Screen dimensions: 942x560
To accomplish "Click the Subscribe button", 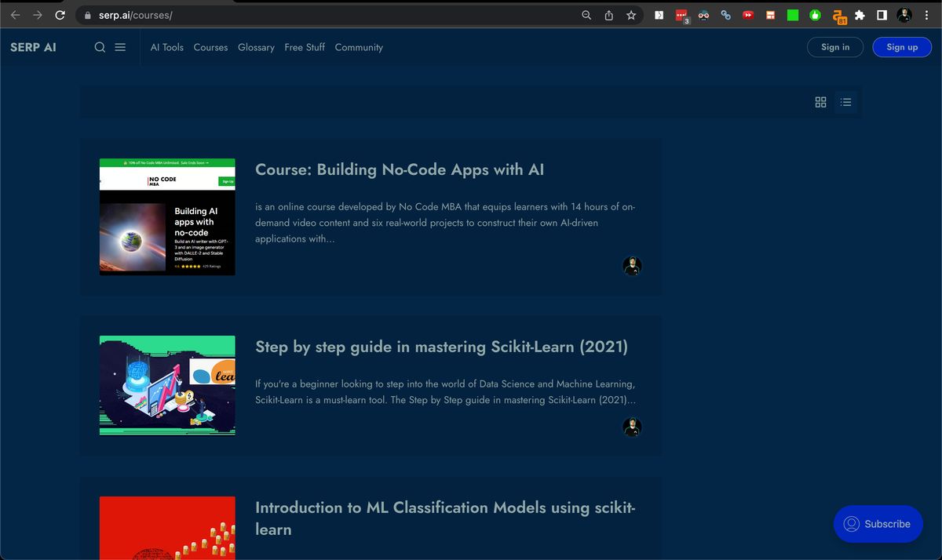I will [x=878, y=524].
